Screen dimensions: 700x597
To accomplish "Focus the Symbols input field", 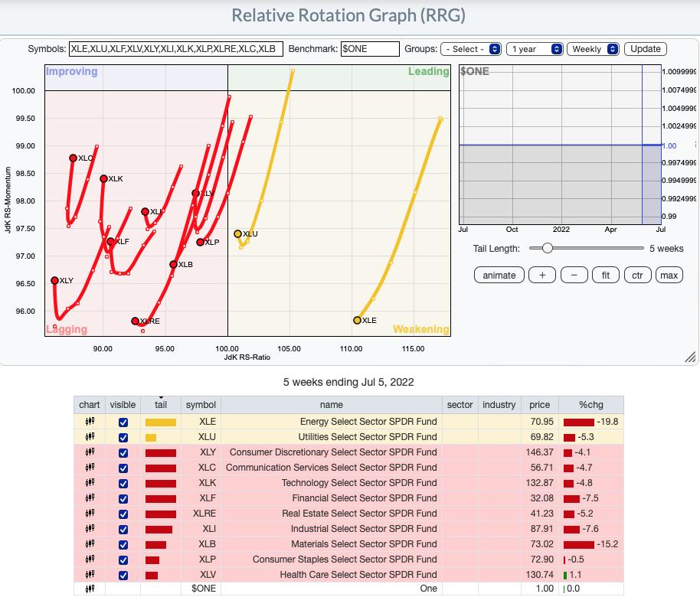I will tap(176, 49).
